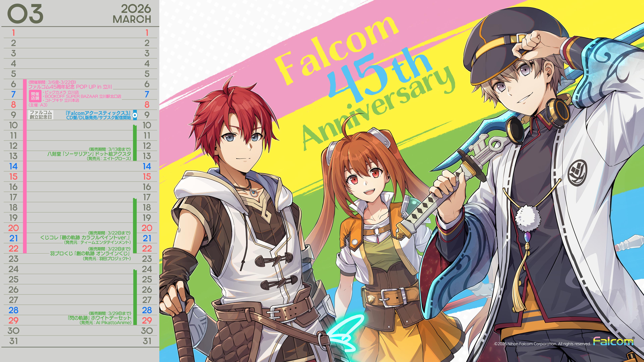The image size is (644, 362).
Task: Click the pink 開催店舗 badge
Action: point(35,96)
